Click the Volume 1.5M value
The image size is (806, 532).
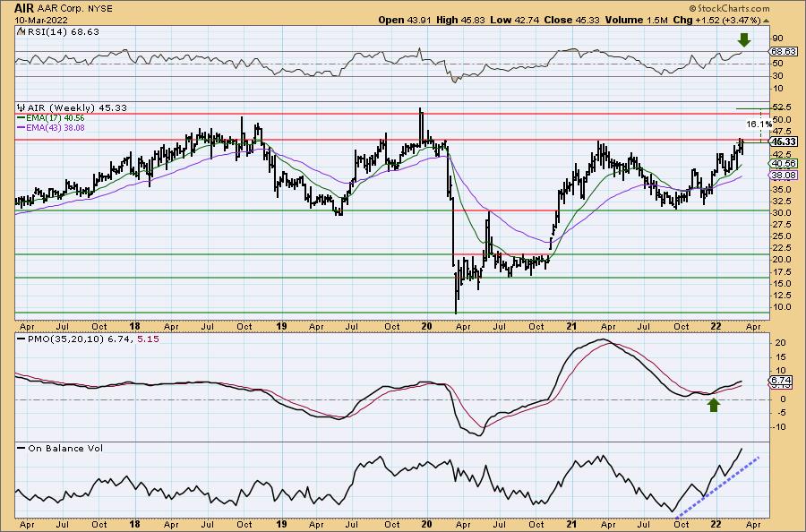637,20
